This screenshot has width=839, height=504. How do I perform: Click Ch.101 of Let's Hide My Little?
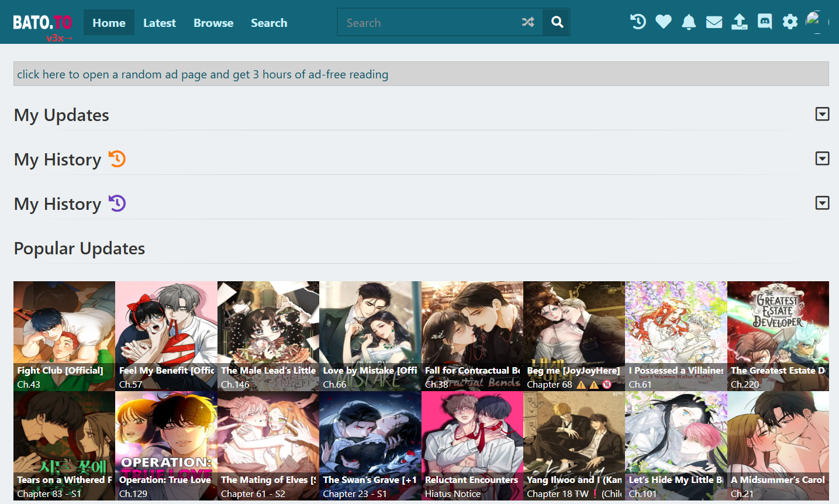[643, 493]
